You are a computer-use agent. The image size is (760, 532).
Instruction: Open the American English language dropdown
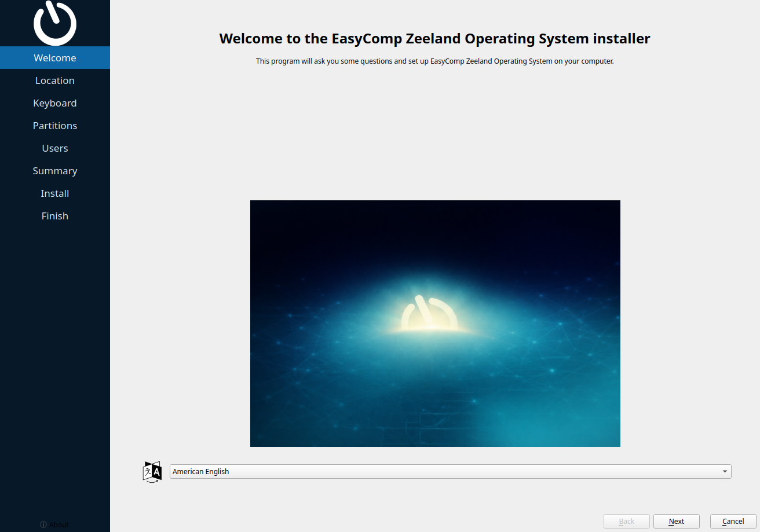point(450,472)
